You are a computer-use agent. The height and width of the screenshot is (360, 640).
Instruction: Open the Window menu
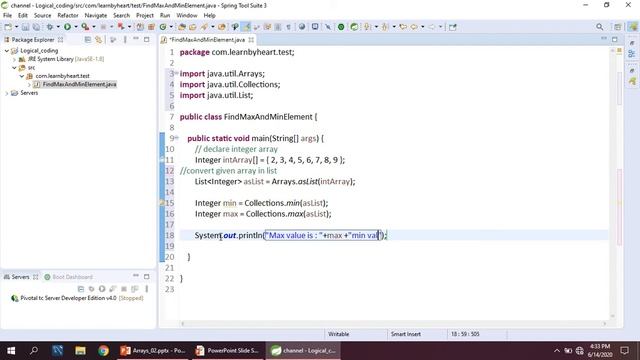187,16
